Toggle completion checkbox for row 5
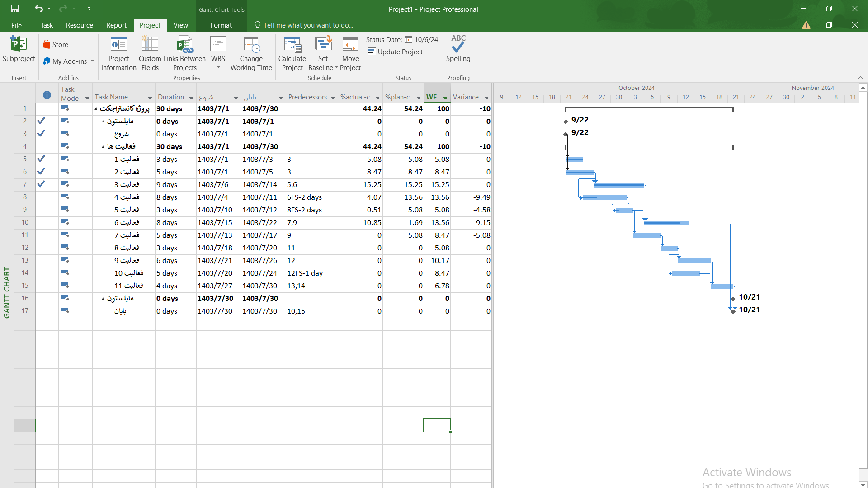 tap(41, 159)
